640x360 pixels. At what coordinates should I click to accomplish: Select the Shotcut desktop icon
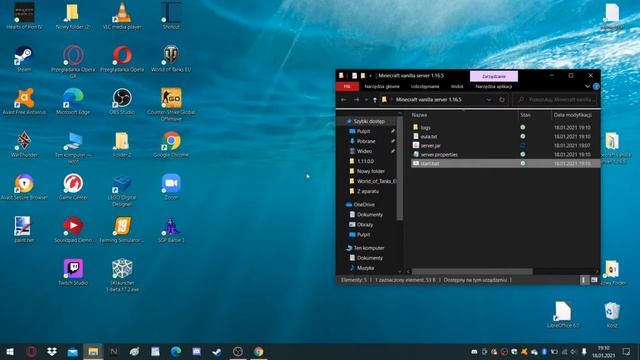click(x=171, y=16)
